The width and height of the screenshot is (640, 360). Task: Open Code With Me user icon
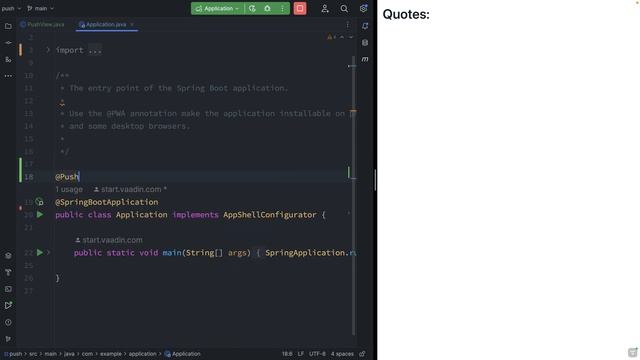pos(325,9)
